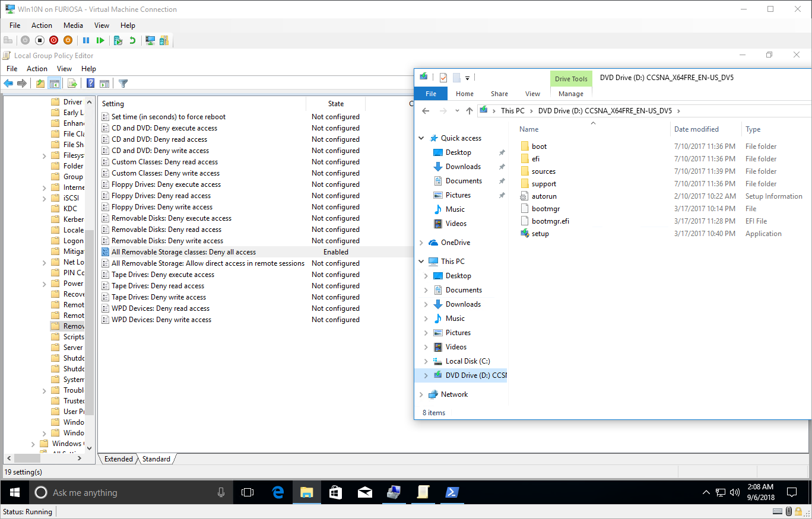Expand the Filesystem policy folder
This screenshot has width=812, height=519.
[x=45, y=155]
